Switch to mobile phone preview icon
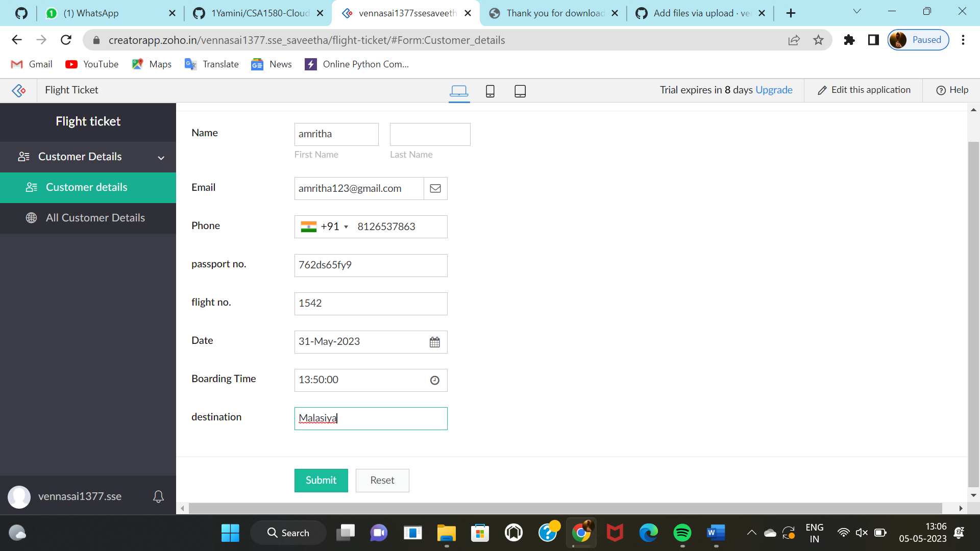Image resolution: width=980 pixels, height=551 pixels. (489, 91)
